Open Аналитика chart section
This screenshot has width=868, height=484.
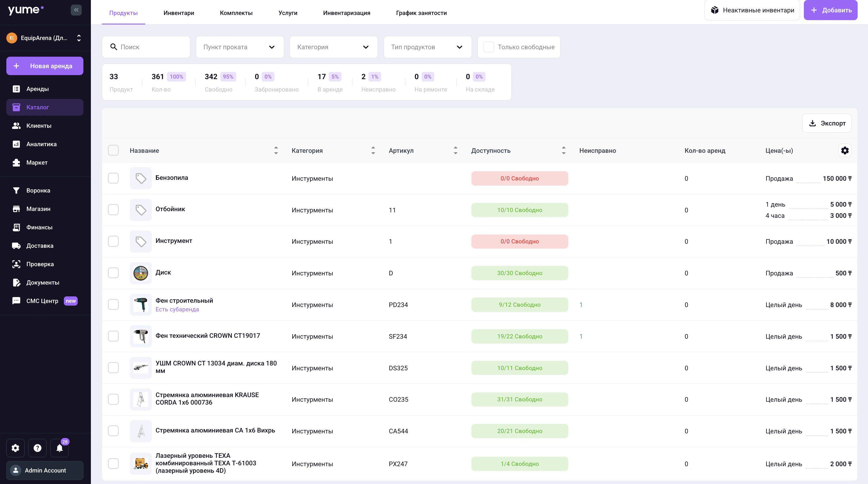[41, 144]
